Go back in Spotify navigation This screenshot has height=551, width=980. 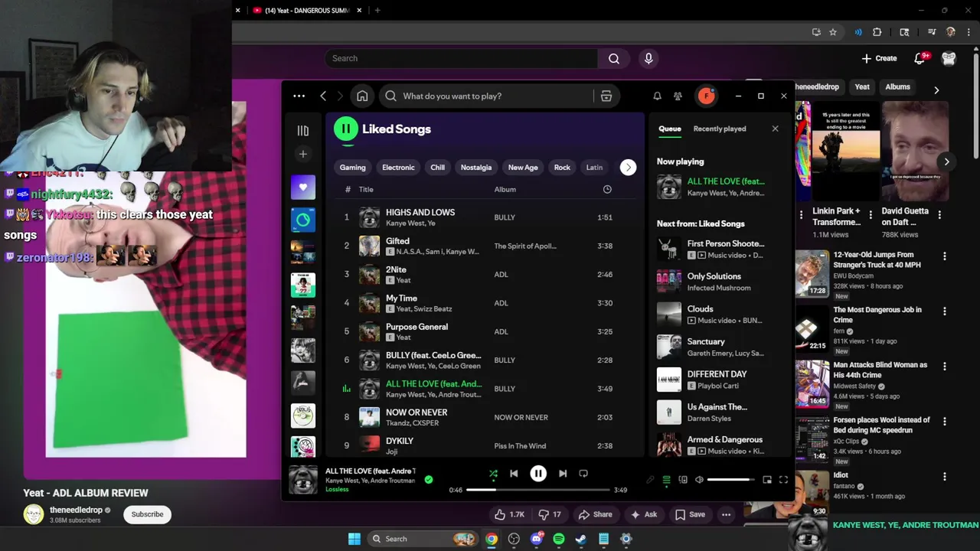(323, 96)
